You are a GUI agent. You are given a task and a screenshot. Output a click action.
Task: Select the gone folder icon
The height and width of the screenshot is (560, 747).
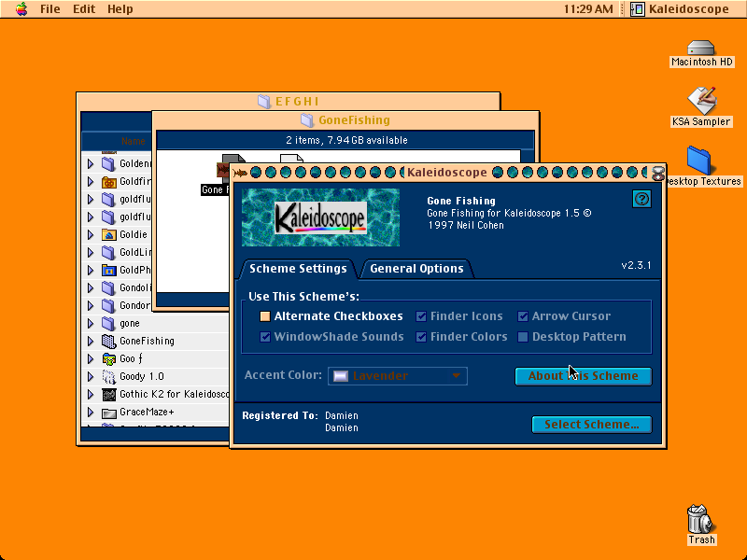coord(108,323)
